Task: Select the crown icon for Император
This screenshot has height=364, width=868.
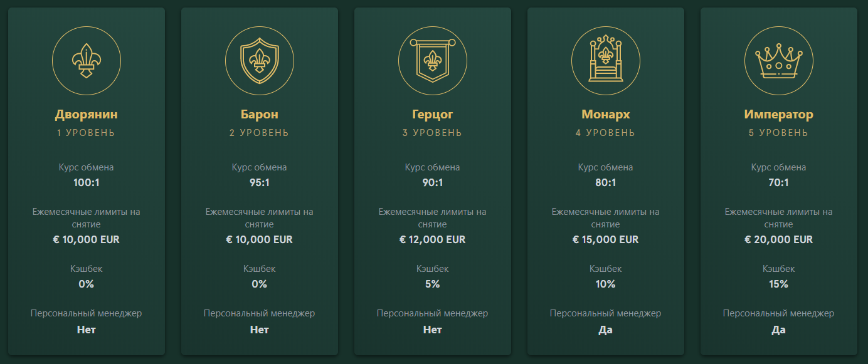Action: tap(779, 61)
